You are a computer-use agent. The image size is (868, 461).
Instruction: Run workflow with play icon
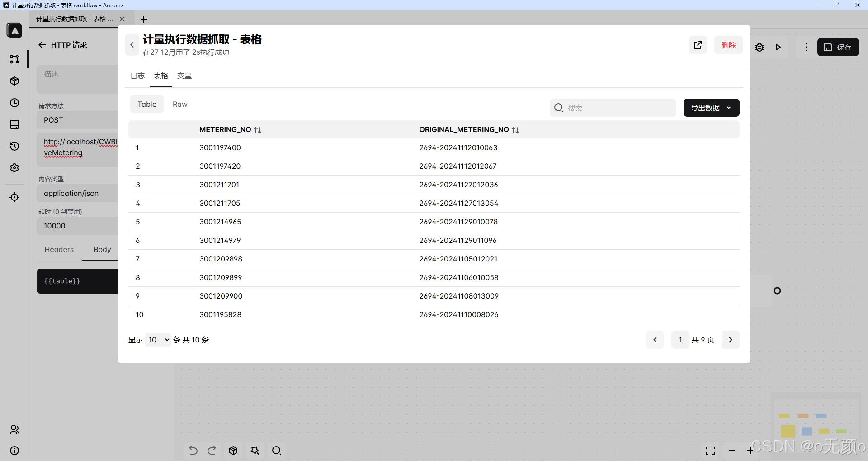coord(778,47)
